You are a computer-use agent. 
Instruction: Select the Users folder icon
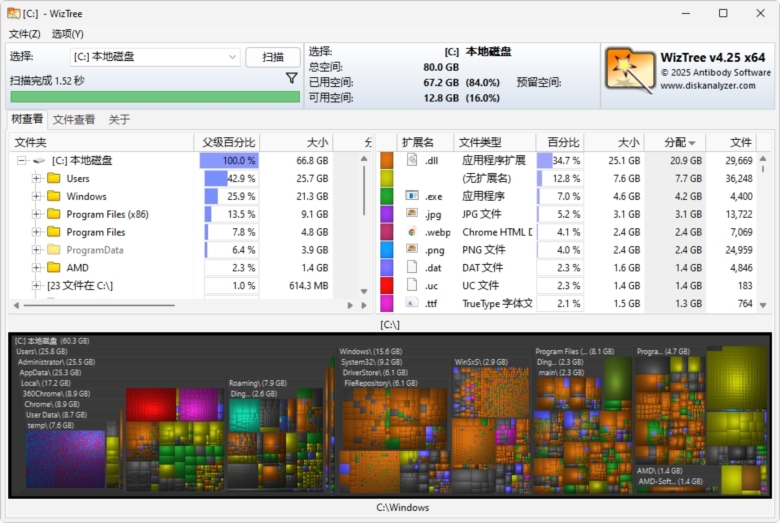point(54,178)
